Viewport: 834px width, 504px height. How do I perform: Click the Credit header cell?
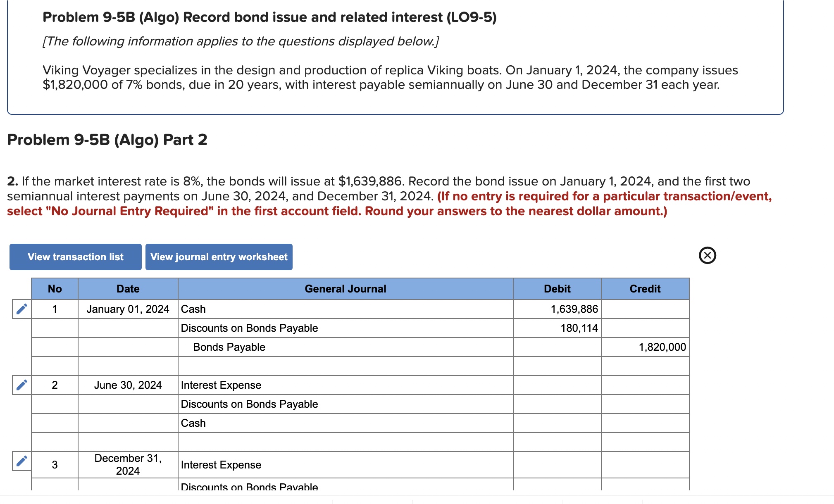(645, 288)
